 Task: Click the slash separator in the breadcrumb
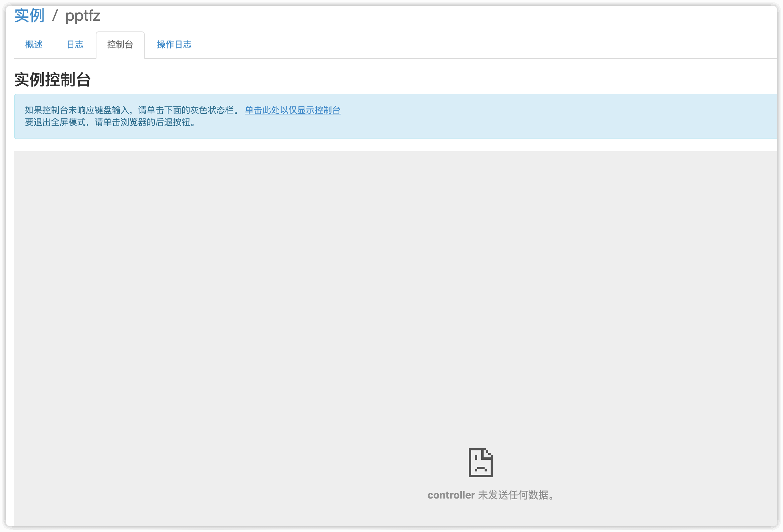click(55, 15)
